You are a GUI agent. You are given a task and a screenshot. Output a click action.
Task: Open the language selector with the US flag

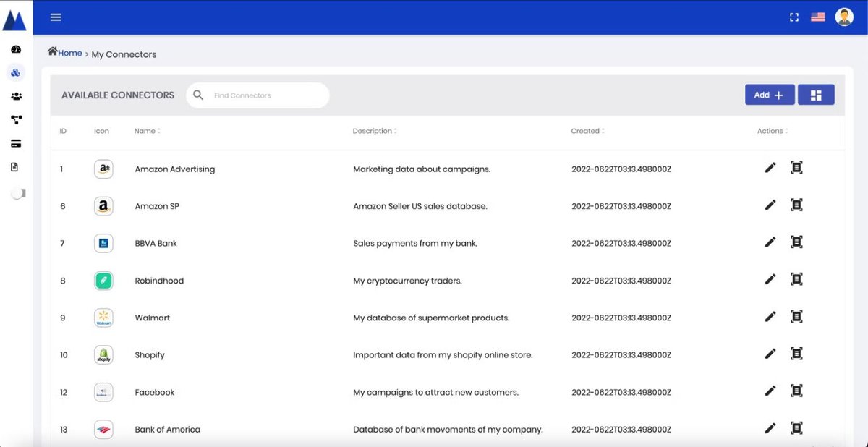coord(817,16)
